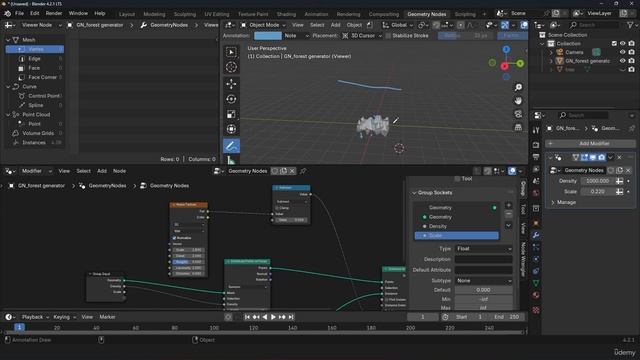
Task: Switch to the Geometry Nodes workspace tab
Action: click(427, 14)
